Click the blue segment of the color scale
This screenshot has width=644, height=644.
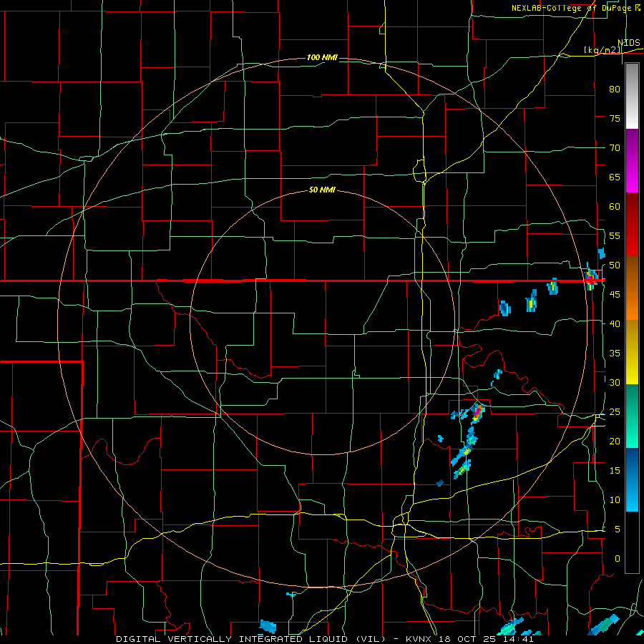coord(632,479)
